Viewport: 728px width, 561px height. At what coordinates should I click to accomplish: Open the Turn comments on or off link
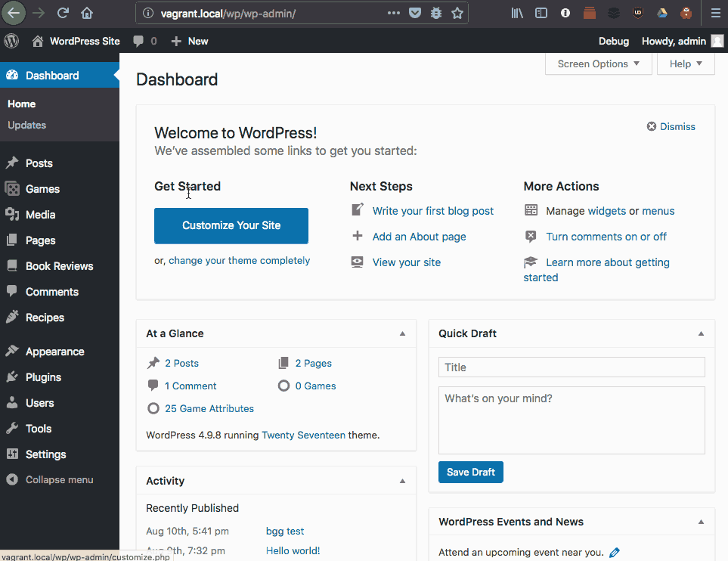[606, 237]
